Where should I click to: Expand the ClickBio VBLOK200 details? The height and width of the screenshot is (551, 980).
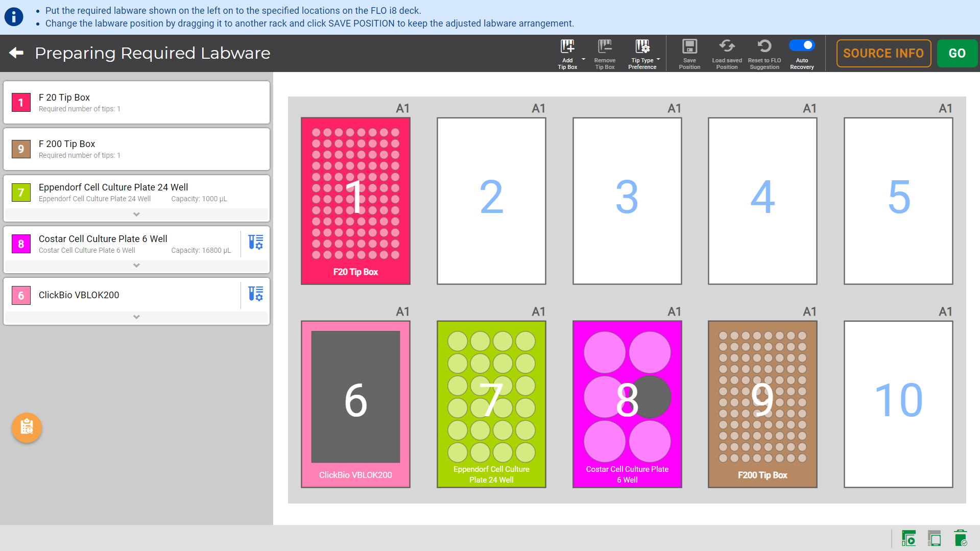tap(136, 317)
